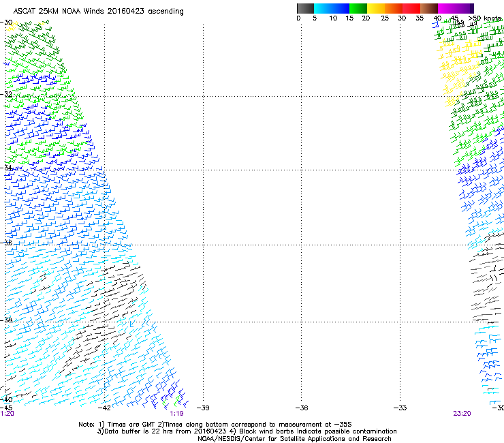Select the brown 35-40 knots legend segment

pos(429,8)
